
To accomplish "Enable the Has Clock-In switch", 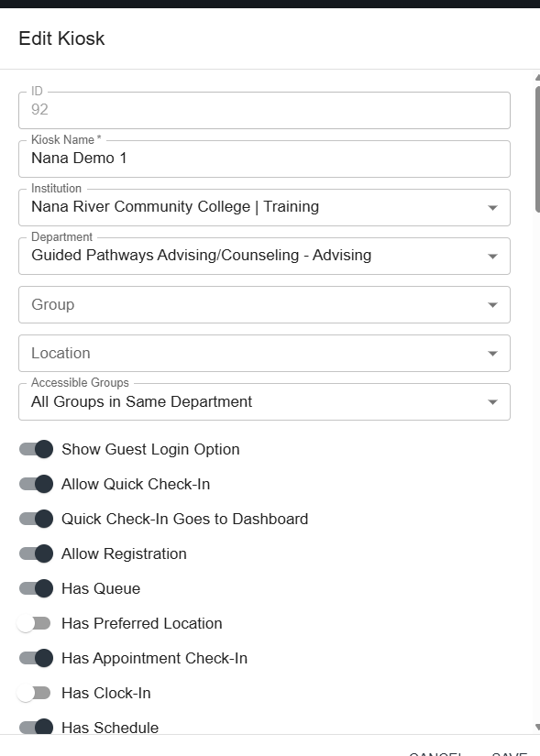I will point(34,693).
